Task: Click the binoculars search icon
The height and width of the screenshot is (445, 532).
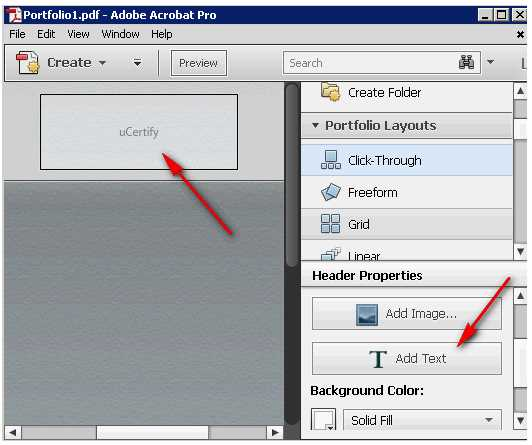Action: click(x=467, y=62)
